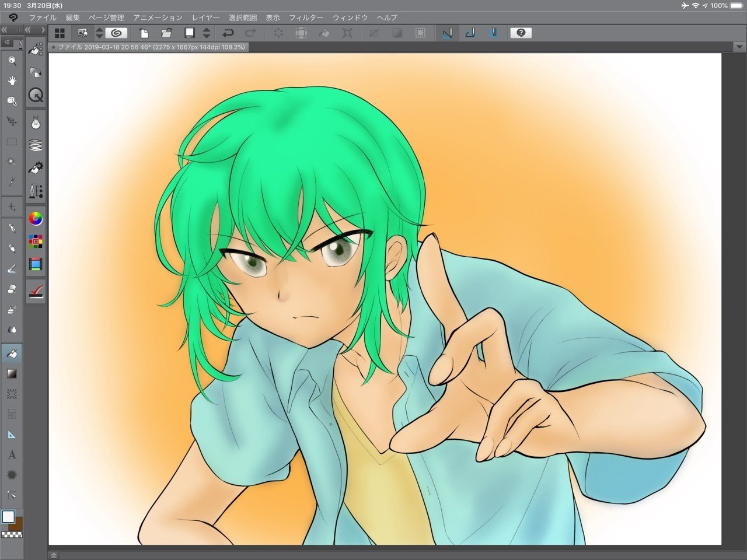Open the Color Set grid palette
The height and width of the screenshot is (560, 747).
36,242
